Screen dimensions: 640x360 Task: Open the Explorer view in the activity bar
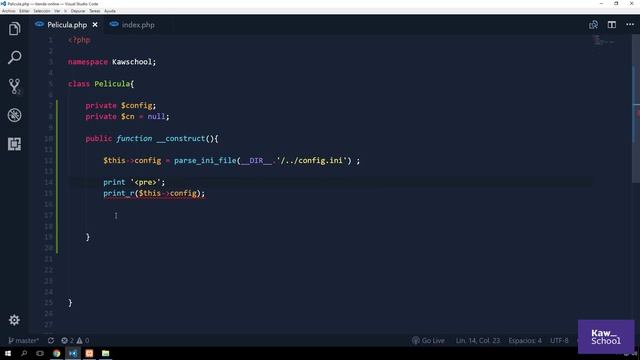coord(14,29)
